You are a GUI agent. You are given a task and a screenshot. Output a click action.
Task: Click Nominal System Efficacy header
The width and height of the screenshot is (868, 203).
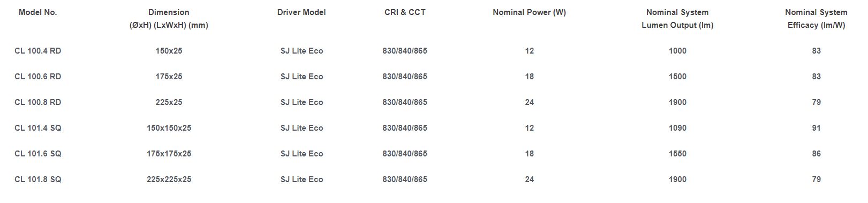pyautogui.click(x=816, y=19)
